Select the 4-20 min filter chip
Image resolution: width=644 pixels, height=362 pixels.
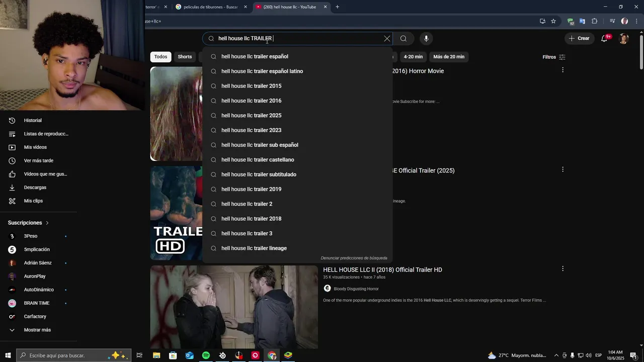(x=413, y=57)
